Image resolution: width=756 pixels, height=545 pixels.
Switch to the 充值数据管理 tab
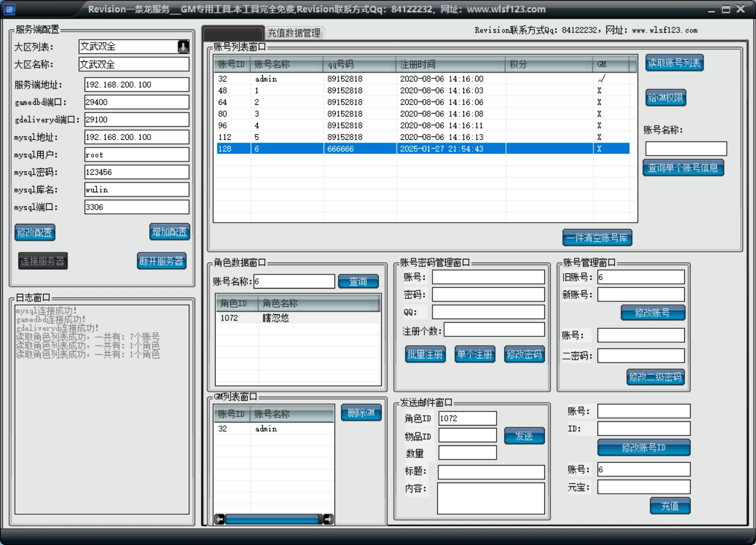[294, 33]
